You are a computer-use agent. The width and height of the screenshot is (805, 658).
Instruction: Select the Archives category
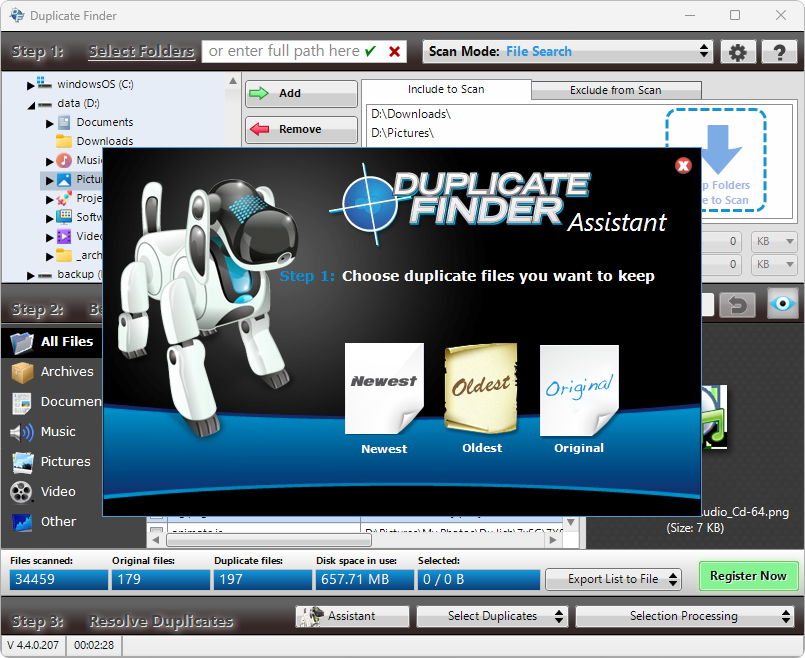point(52,372)
